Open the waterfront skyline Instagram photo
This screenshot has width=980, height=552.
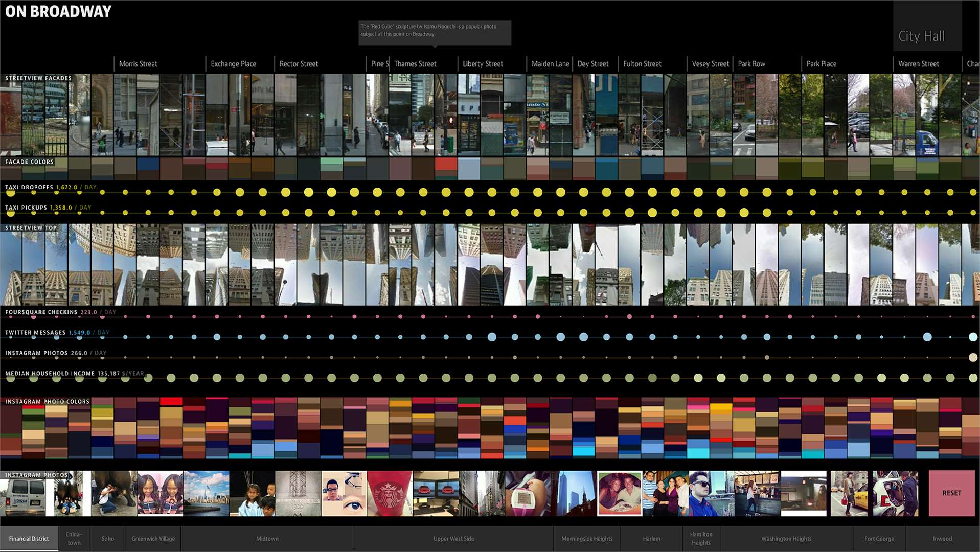pos(206,493)
